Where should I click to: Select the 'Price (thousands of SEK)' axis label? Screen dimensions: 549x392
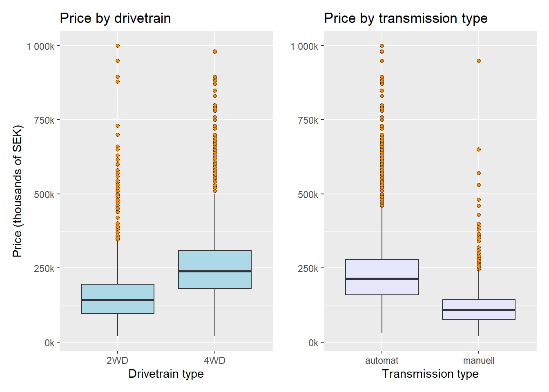pos(17,191)
